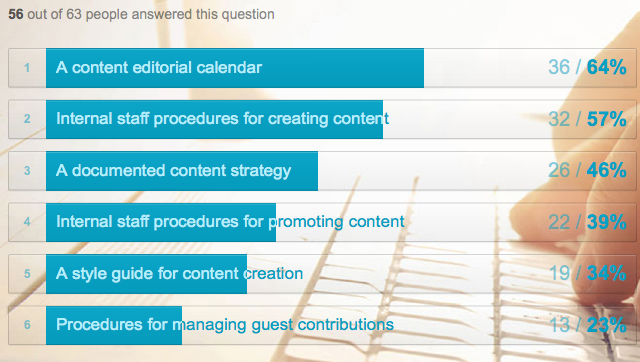Click the '36 / 64%' result value
The width and height of the screenshot is (640, 362).
click(587, 67)
